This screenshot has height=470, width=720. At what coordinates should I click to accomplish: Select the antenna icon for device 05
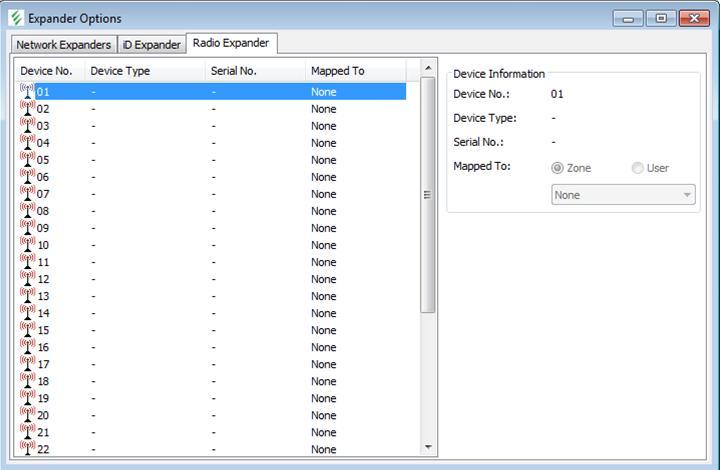click(27, 160)
